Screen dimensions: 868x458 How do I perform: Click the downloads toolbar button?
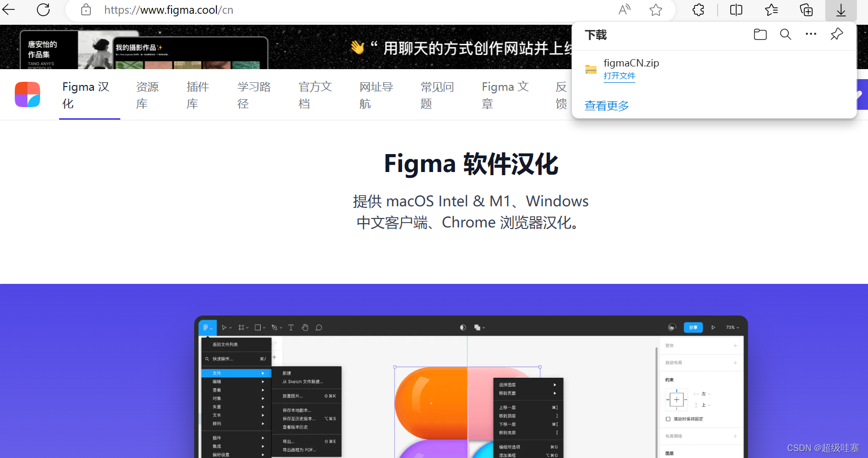click(841, 9)
